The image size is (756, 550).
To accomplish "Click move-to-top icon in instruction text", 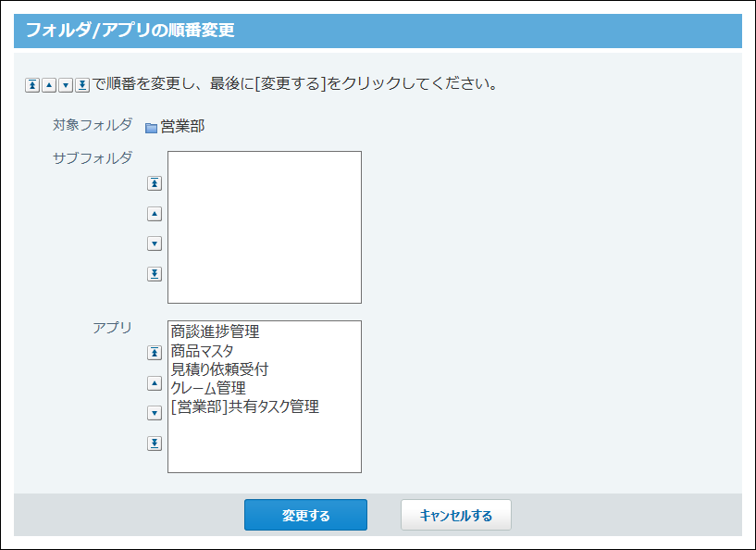I will click(32, 85).
